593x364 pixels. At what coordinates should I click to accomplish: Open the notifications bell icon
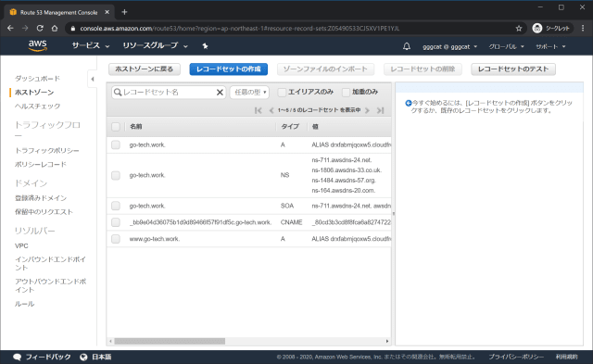(407, 46)
